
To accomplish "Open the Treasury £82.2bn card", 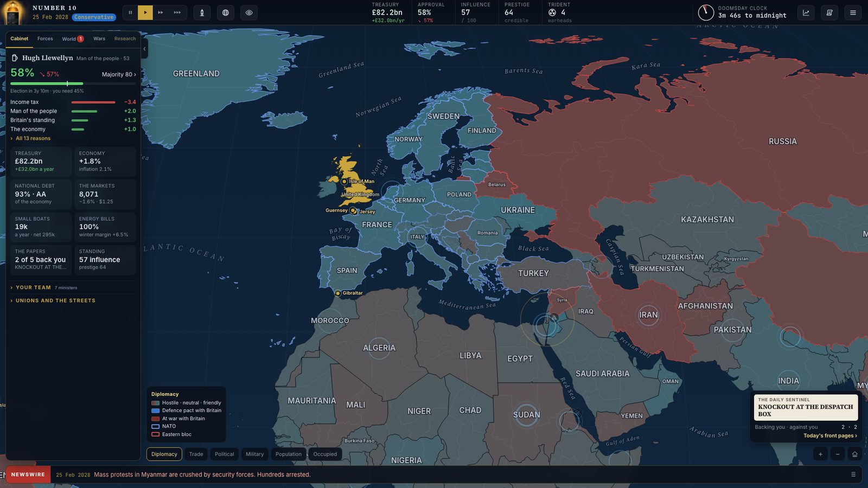I will pyautogui.click(x=41, y=161).
